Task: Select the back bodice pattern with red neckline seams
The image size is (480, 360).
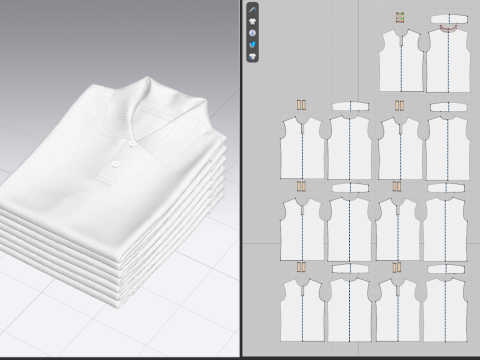Action: click(x=448, y=61)
